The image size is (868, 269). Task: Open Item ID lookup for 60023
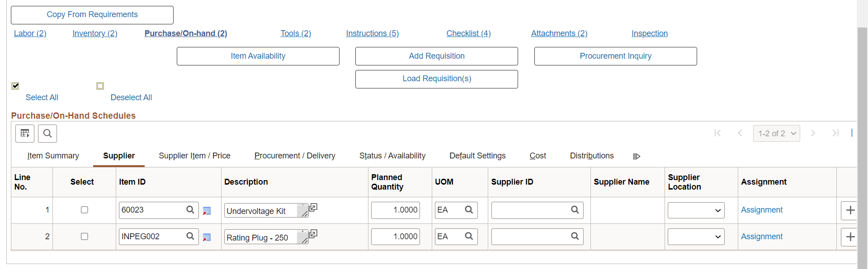pyautogui.click(x=190, y=210)
